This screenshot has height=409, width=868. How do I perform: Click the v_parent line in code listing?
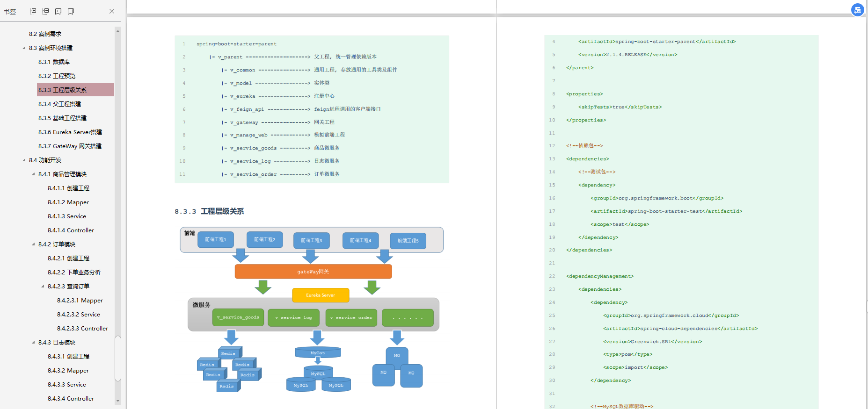(x=292, y=57)
